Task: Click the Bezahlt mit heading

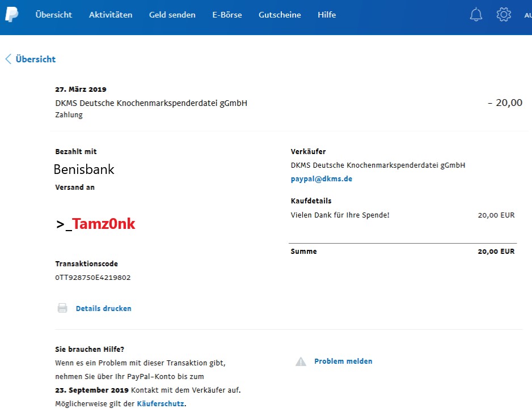Action: (x=76, y=151)
